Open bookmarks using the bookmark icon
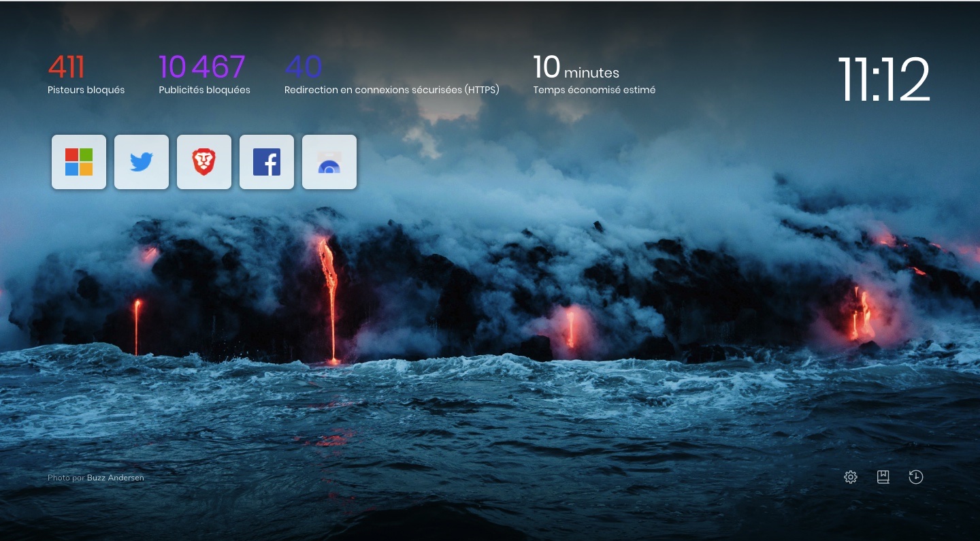 pos(883,477)
